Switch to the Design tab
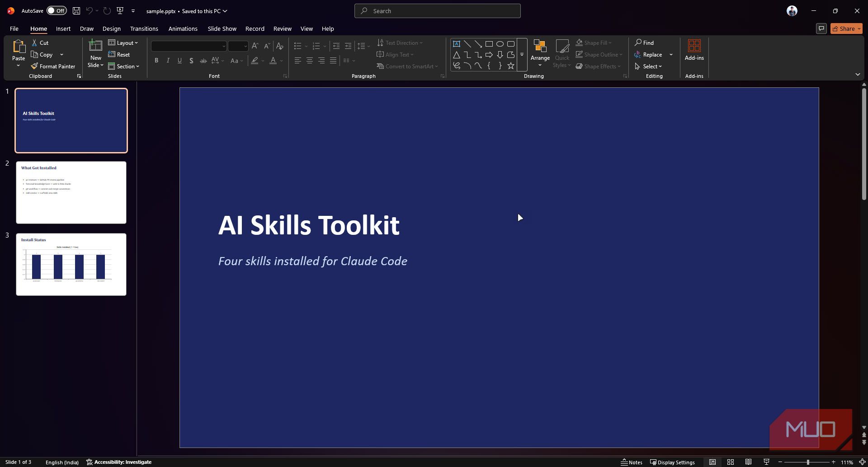Viewport: 868px width, 467px height. [111, 29]
